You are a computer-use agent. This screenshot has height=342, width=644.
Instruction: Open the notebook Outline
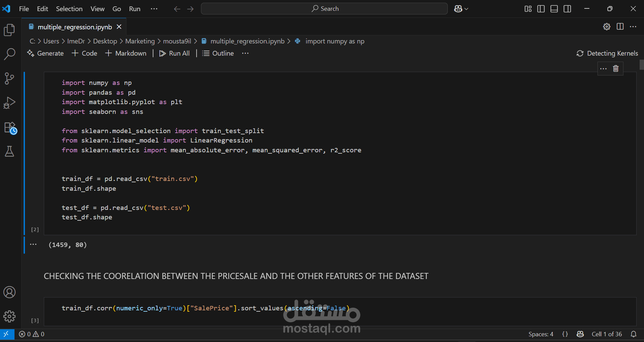coord(218,53)
